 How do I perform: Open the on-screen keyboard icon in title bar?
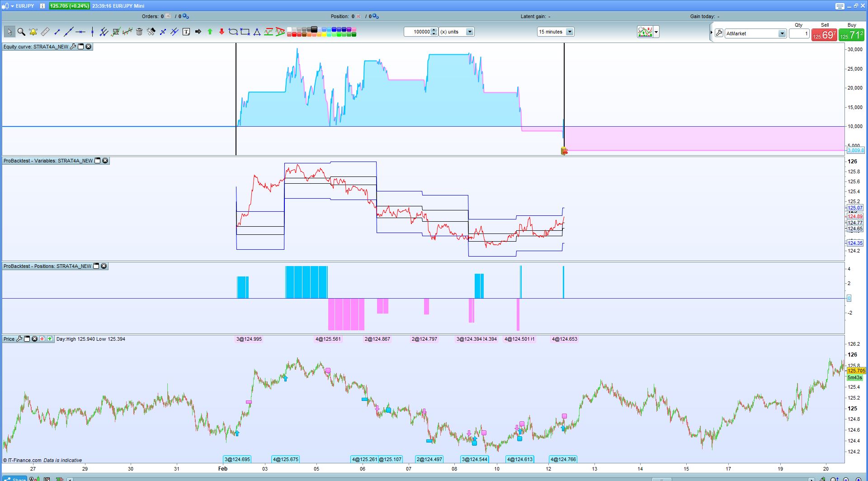(840, 6)
